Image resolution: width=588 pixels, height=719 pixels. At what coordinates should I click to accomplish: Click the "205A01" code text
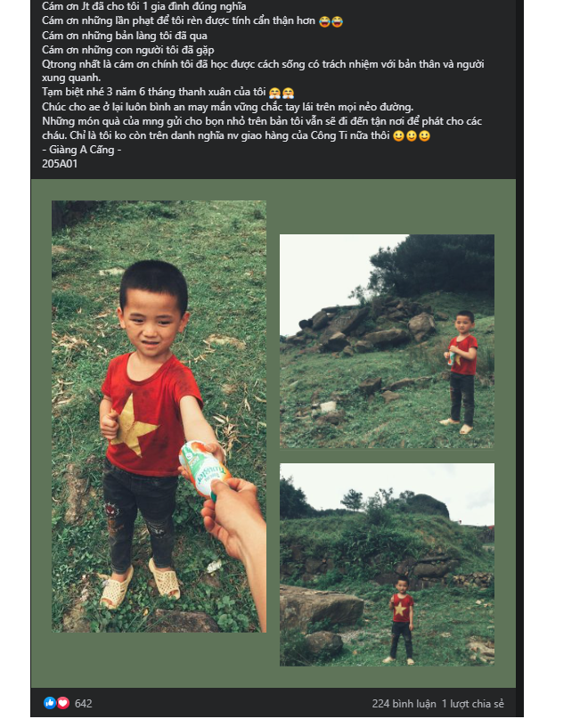coord(60,164)
